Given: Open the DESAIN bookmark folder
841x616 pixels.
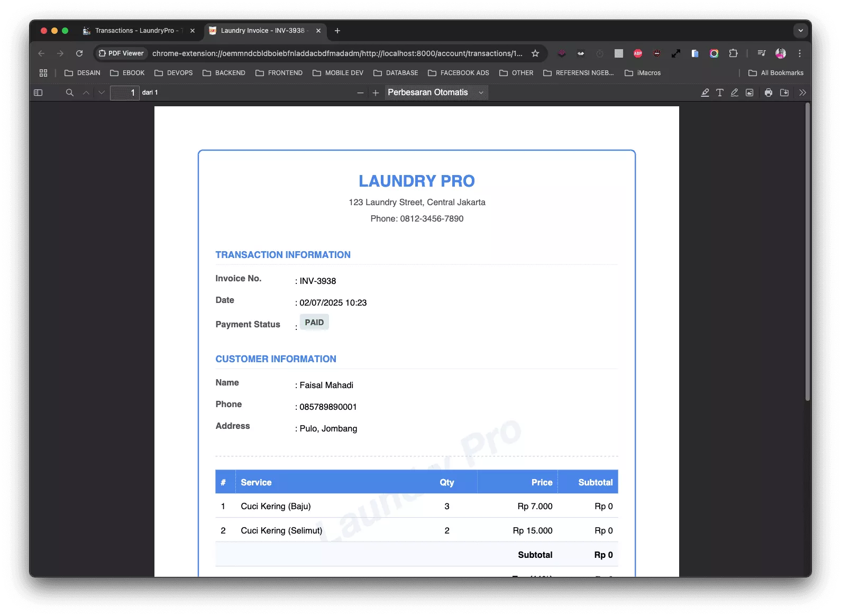Looking at the screenshot, I should point(83,73).
